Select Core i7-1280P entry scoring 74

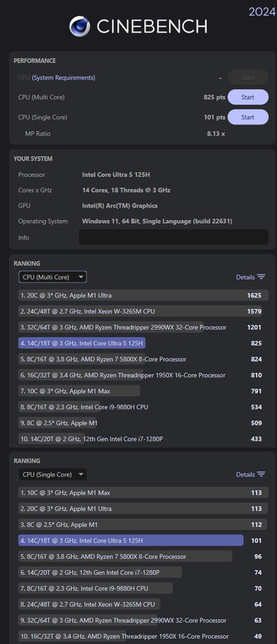coord(143,573)
